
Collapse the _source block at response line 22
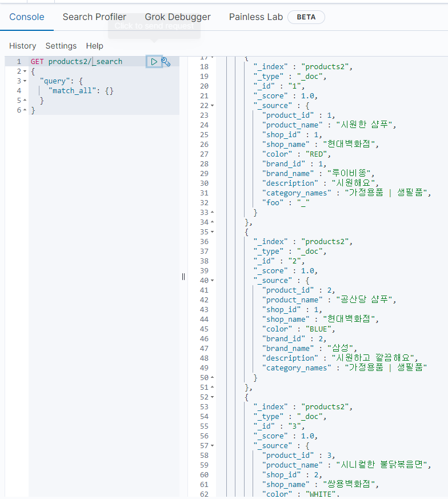[213, 106]
